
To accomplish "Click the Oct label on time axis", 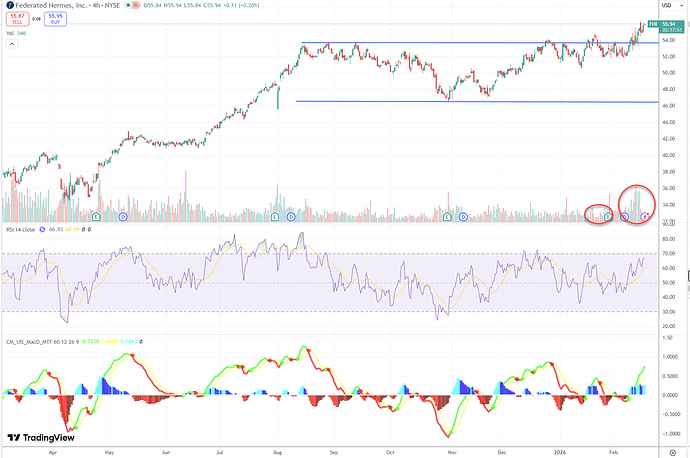I will (390, 452).
